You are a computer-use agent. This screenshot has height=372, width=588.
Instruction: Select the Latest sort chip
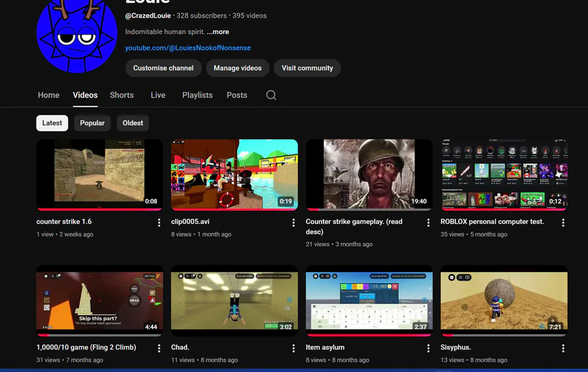52,123
